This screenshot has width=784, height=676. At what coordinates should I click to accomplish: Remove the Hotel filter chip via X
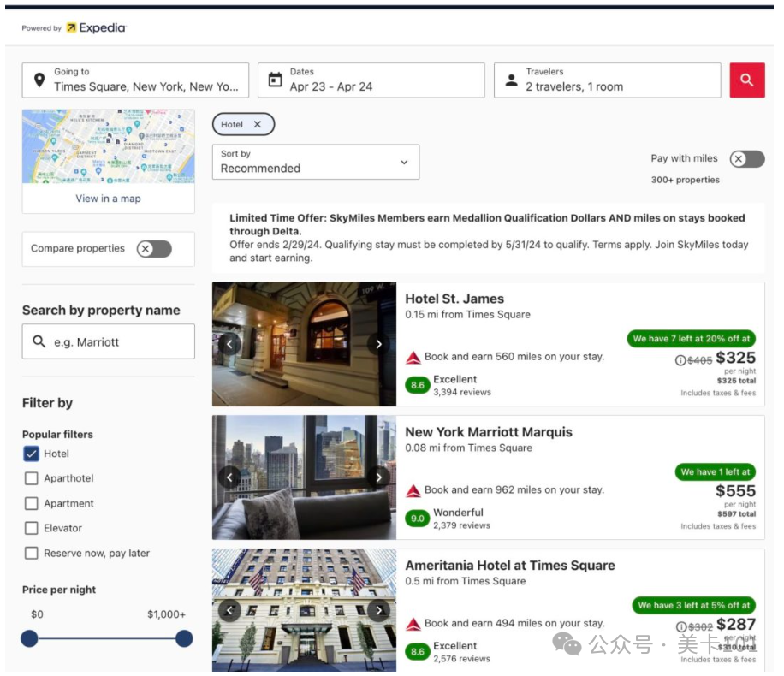(x=258, y=124)
